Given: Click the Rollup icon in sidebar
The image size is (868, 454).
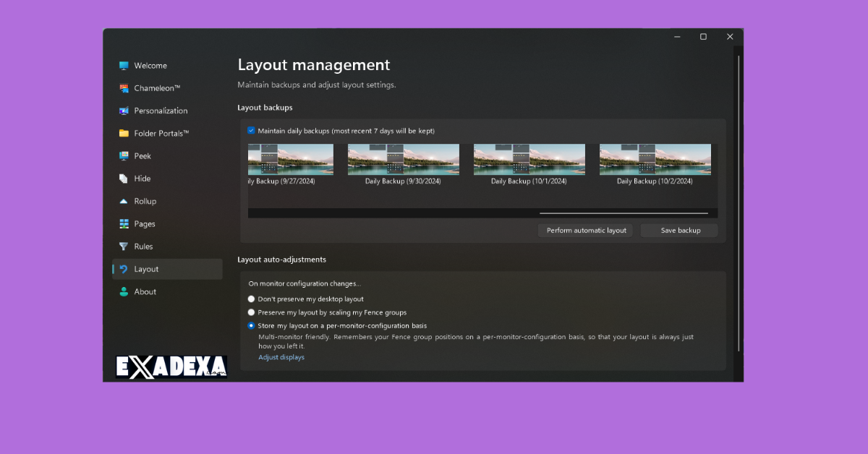Looking at the screenshot, I should click(124, 201).
